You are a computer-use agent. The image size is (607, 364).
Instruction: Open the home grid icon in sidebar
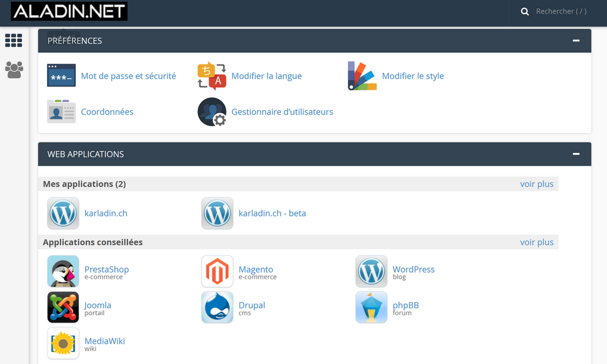click(x=14, y=40)
